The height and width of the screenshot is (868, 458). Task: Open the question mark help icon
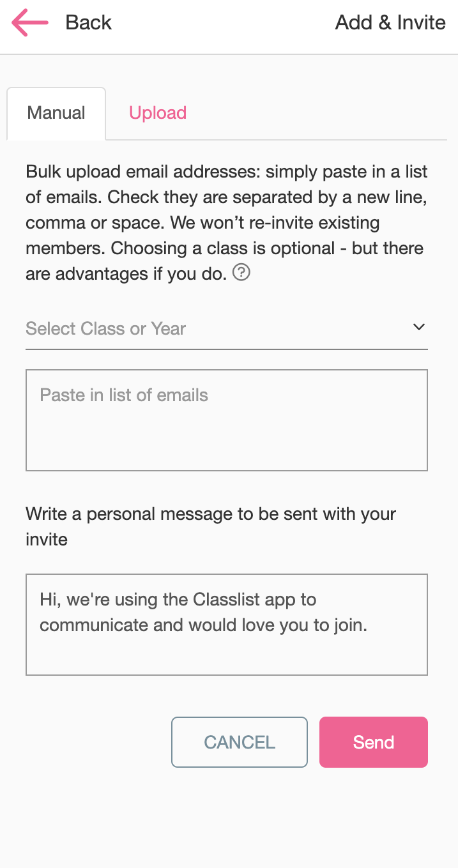pos(241,273)
